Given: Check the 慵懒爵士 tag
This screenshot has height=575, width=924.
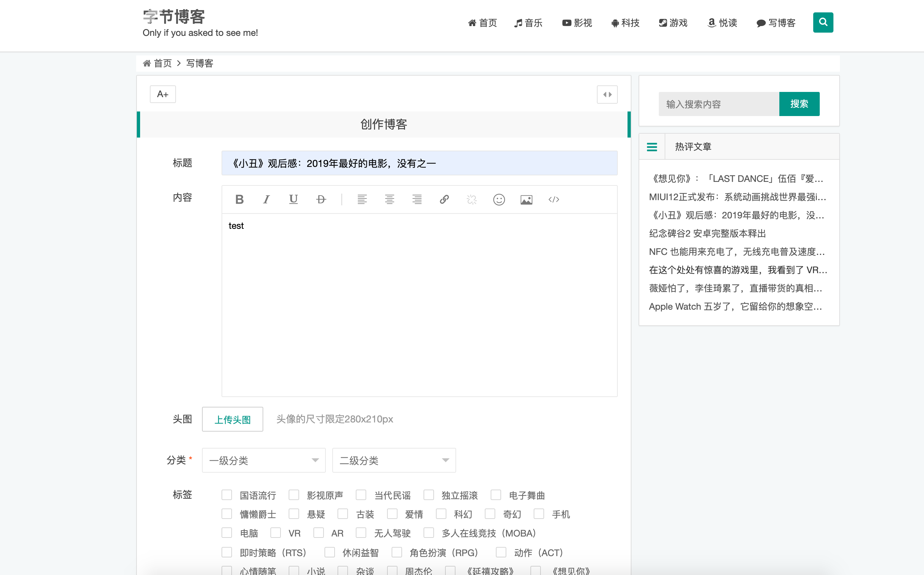Looking at the screenshot, I should [x=227, y=514].
